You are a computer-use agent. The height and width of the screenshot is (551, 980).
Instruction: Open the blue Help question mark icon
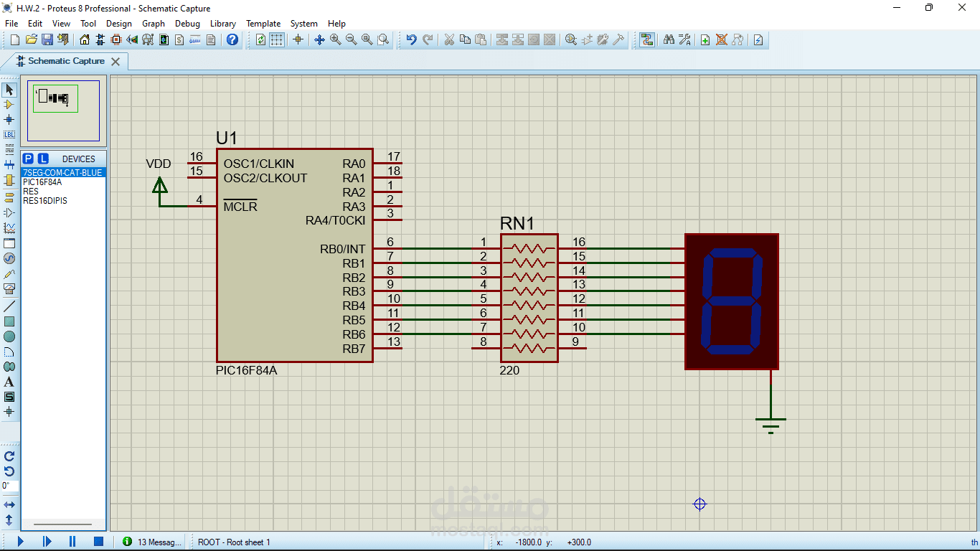pos(232,39)
